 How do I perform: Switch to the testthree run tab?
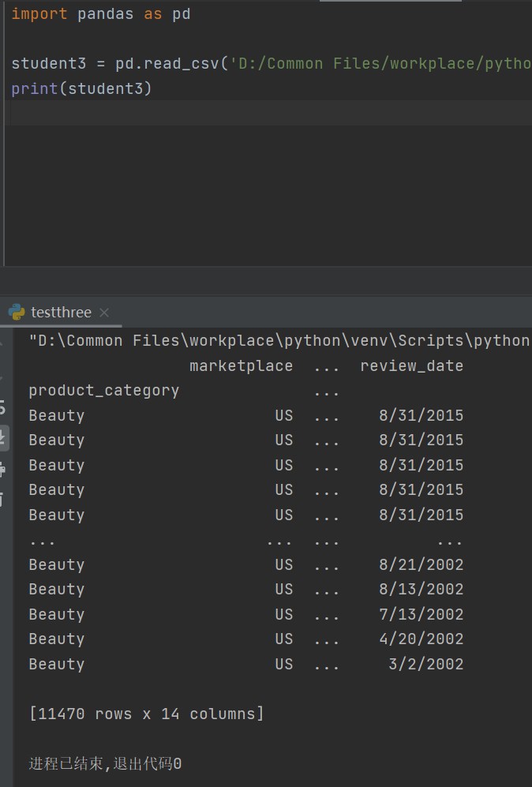(59, 312)
